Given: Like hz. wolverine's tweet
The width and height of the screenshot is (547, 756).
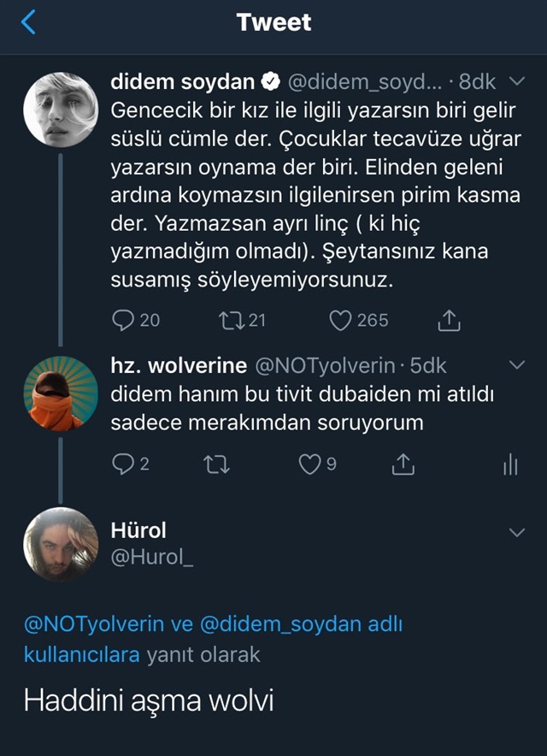Looking at the screenshot, I should click(x=309, y=464).
